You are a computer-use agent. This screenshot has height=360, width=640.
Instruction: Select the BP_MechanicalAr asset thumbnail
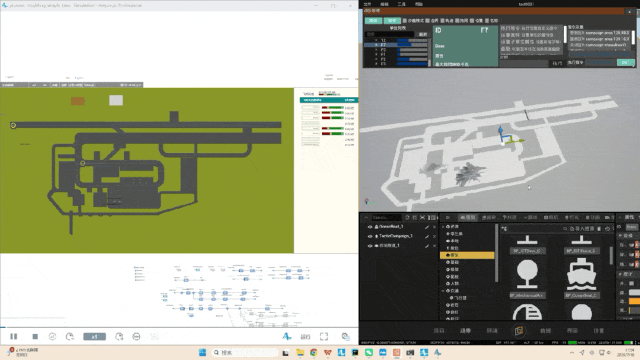point(527,274)
